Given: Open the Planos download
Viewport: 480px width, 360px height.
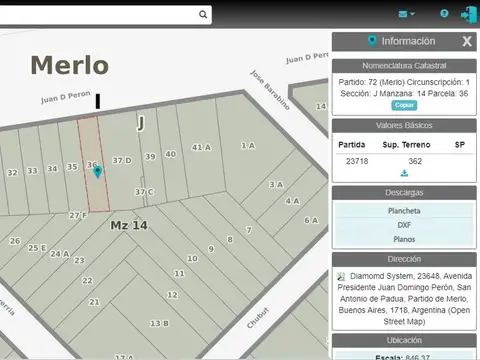Looking at the screenshot, I should click(404, 239).
